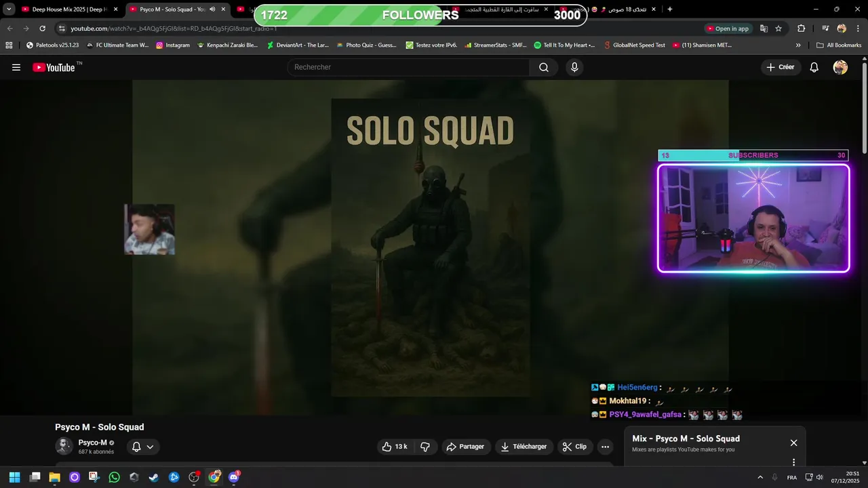Open the YouTube account avatar menu
The width and height of the screenshot is (868, 488).
[840, 67]
